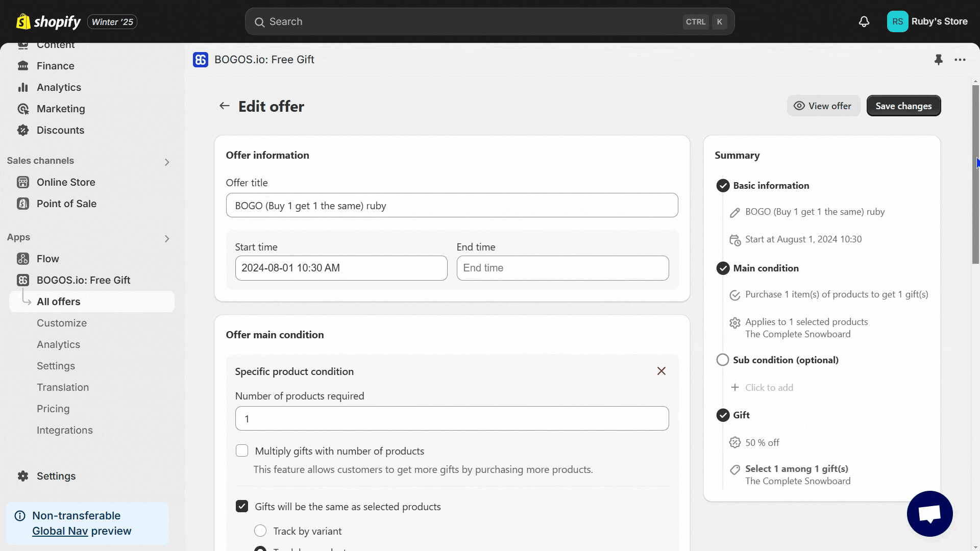Click the Save changes button
The height and width of the screenshot is (551, 980).
tap(903, 106)
